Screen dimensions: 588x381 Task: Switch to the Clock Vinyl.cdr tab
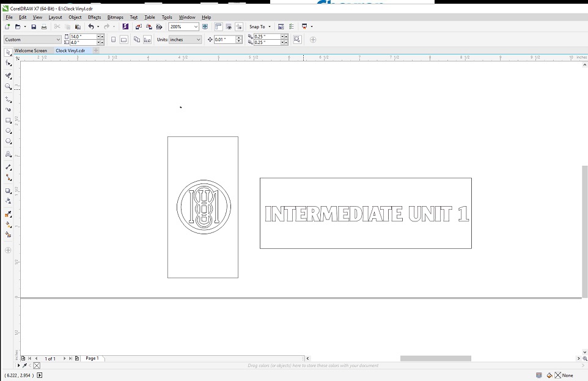(x=70, y=51)
